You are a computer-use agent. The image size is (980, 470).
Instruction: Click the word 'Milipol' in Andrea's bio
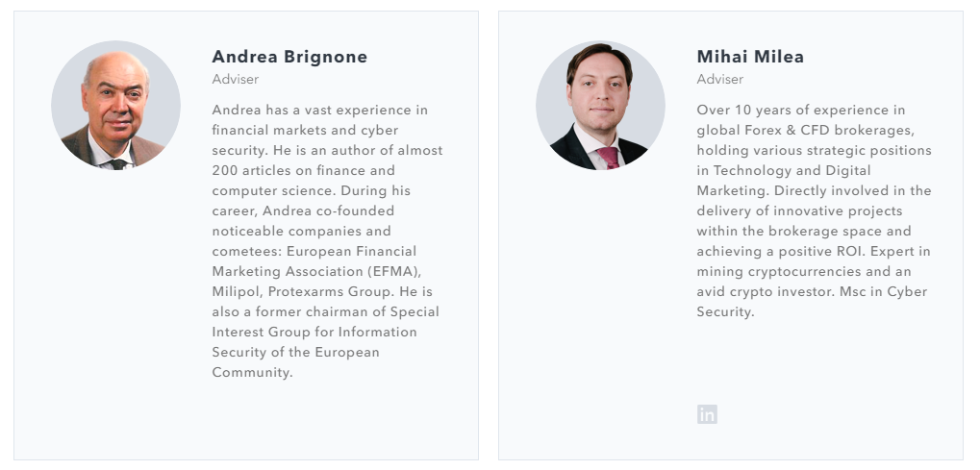point(237,291)
